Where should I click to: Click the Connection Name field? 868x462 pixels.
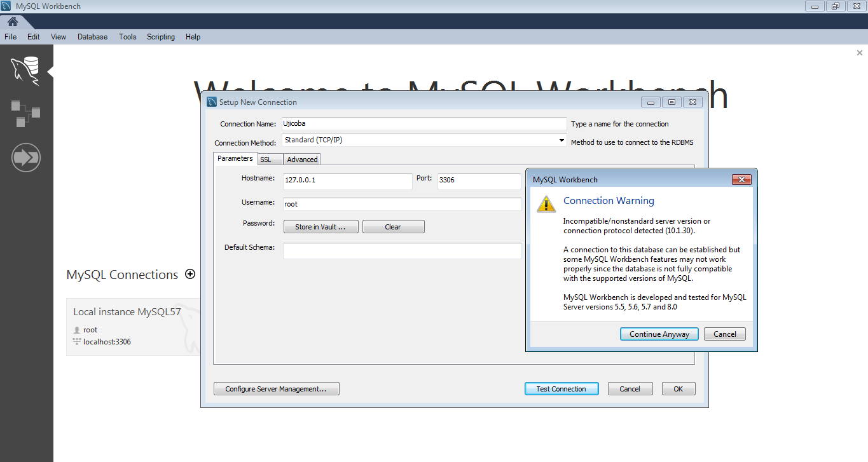424,124
